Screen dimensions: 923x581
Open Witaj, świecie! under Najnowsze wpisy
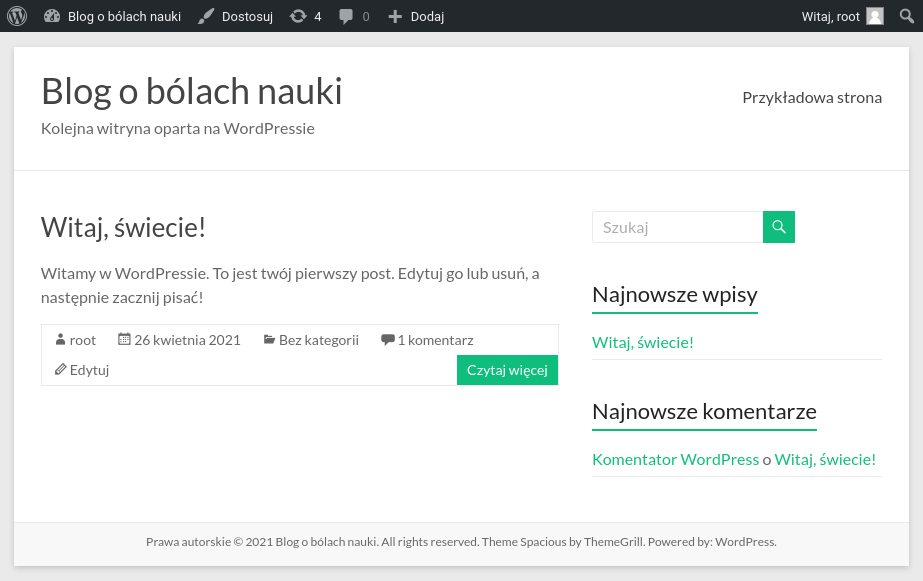643,343
